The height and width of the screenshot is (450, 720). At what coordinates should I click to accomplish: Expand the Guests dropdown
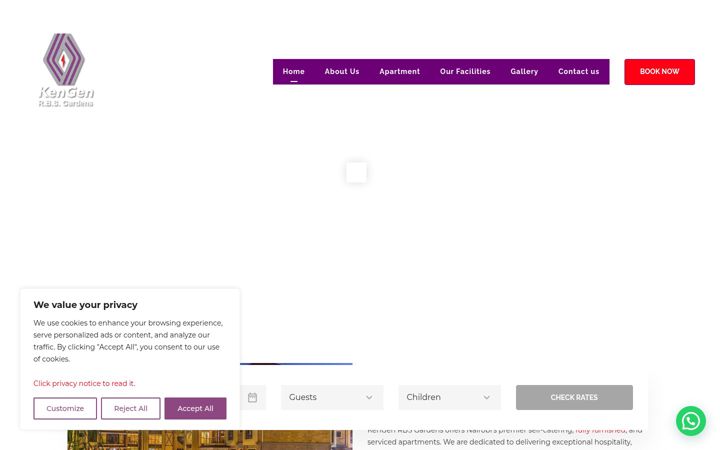tap(332, 397)
